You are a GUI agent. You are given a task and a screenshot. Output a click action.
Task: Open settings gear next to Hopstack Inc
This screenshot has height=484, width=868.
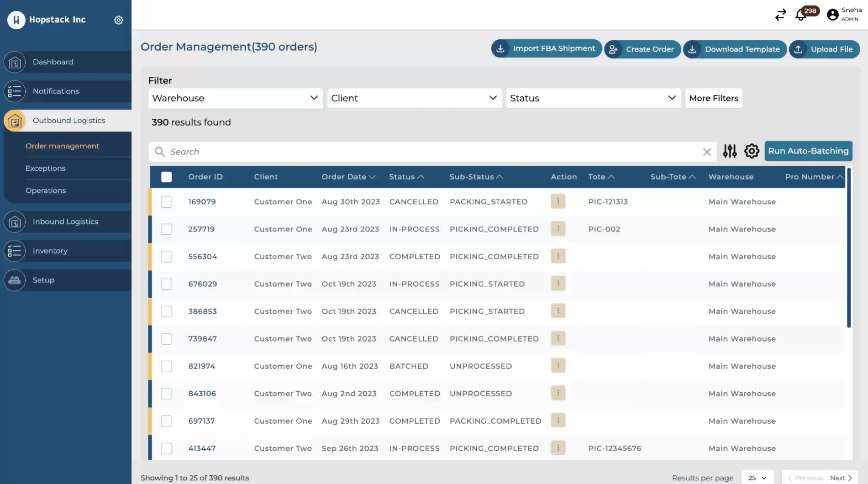tap(119, 20)
